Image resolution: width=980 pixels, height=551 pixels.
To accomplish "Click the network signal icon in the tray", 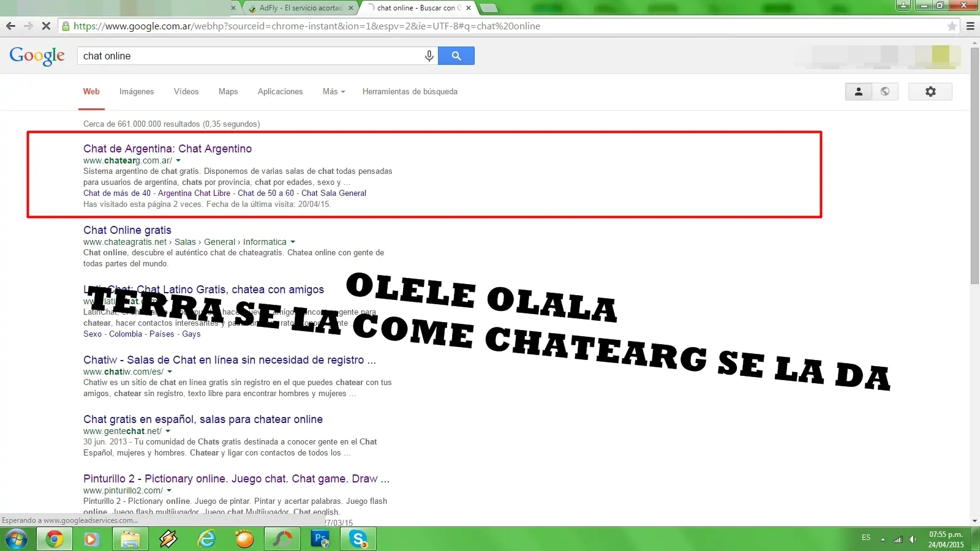I will [x=898, y=539].
